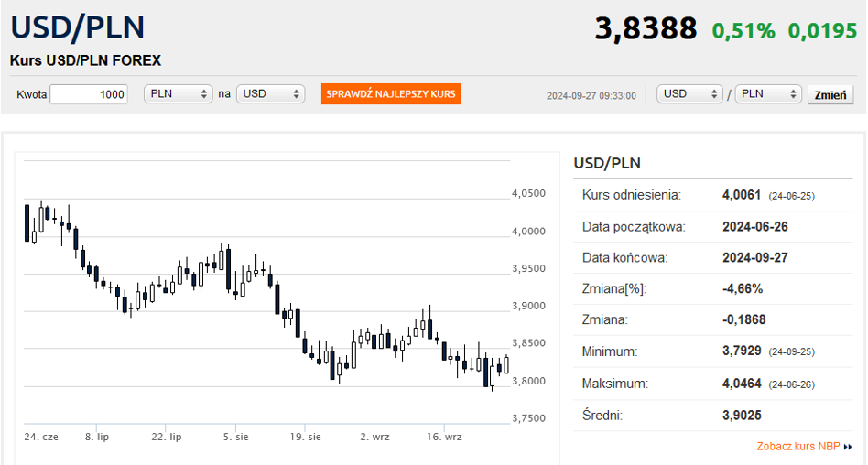This screenshot has width=868, height=465.
Task: Follow the "Zobacz kurs NBP" link
Action: 798,447
